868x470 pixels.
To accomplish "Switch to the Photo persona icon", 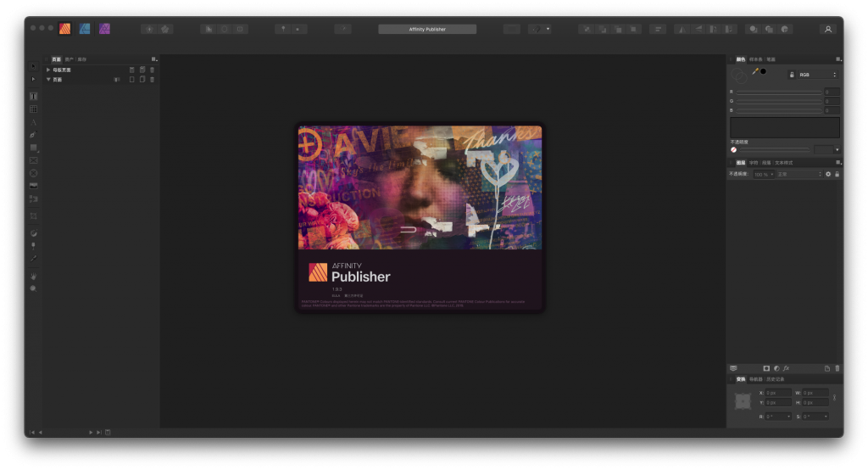I will [104, 29].
